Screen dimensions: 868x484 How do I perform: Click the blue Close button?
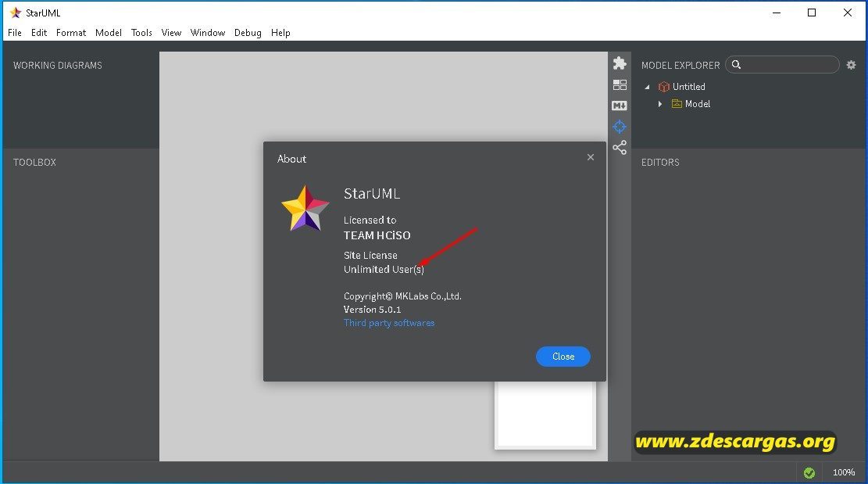click(563, 356)
